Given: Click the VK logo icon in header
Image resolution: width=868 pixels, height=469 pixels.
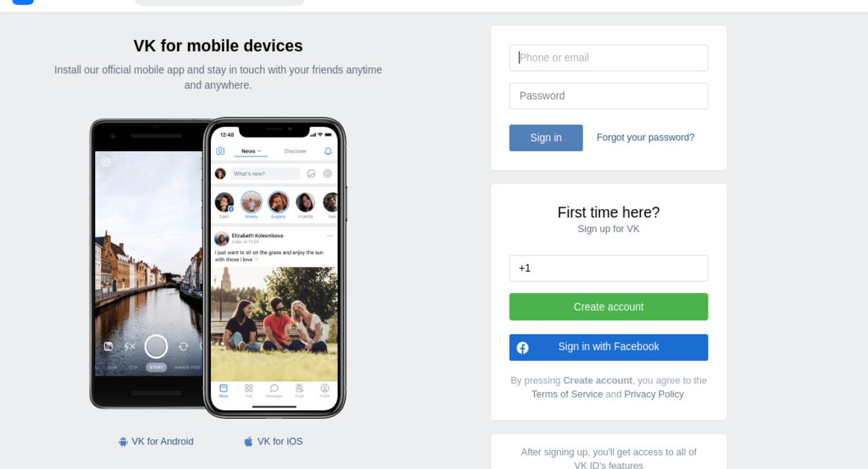Looking at the screenshot, I should (23, 2).
